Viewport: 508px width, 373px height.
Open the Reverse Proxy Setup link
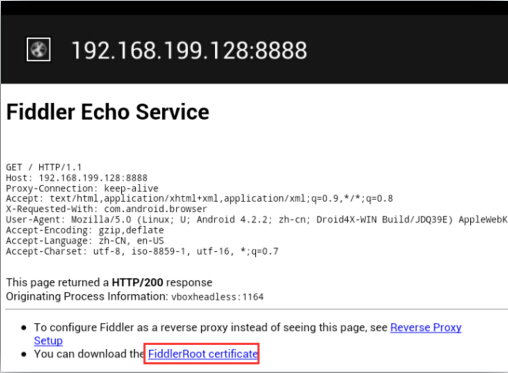pos(426,328)
